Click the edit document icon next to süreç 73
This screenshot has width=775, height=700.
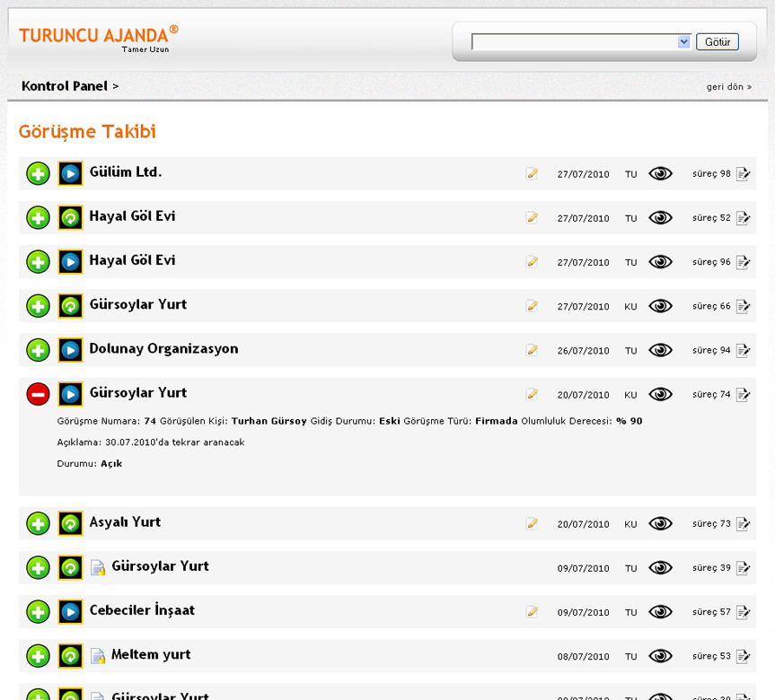point(743,524)
